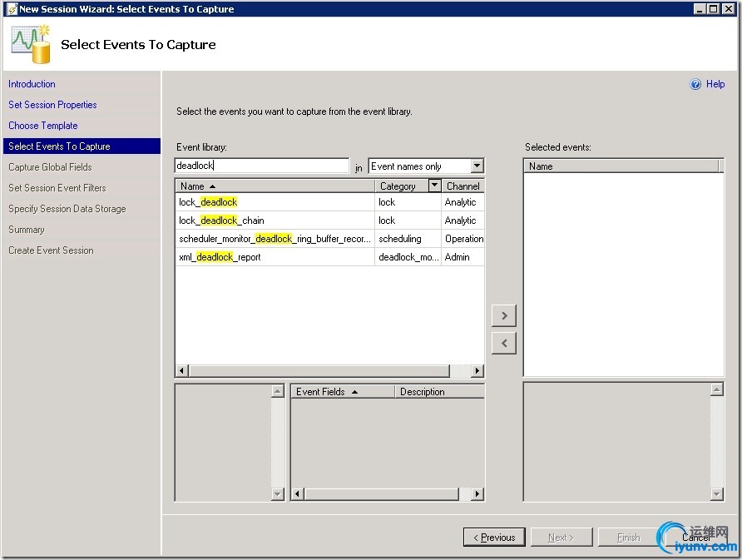The height and width of the screenshot is (560, 742).
Task: Expand the 'Event names only' search combo box
Action: click(x=477, y=166)
